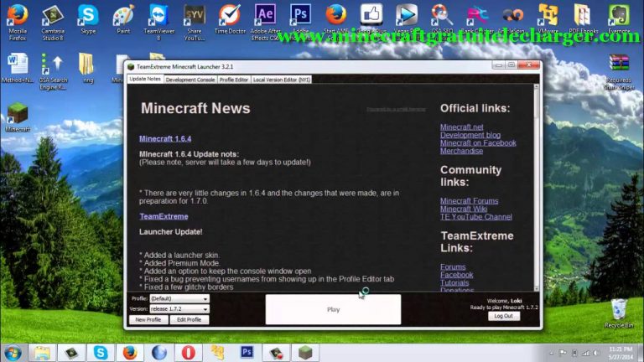Launch Skype from desktop shortcut
The image size is (644, 362).
[x=88, y=18]
